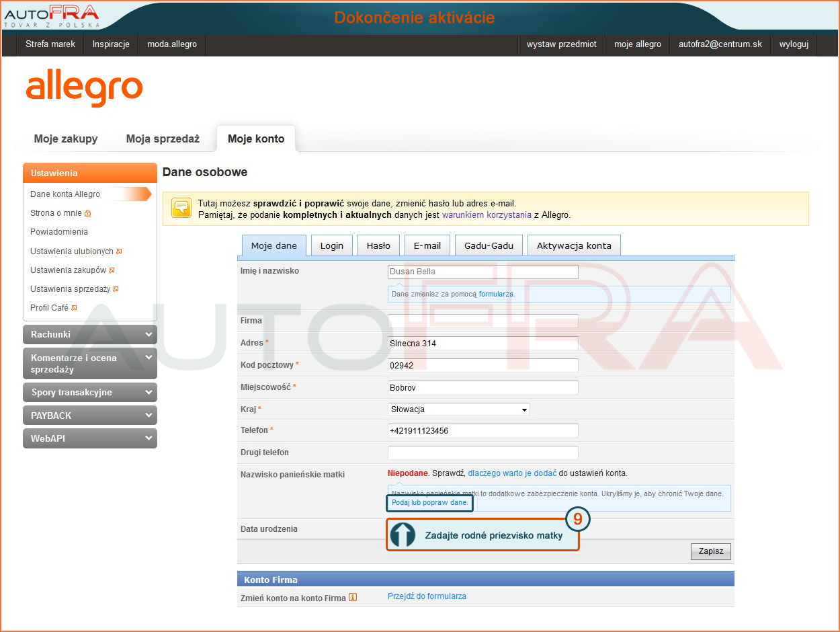Click the Data urodzenia label
Viewport: 840px width, 632px height.
269,529
